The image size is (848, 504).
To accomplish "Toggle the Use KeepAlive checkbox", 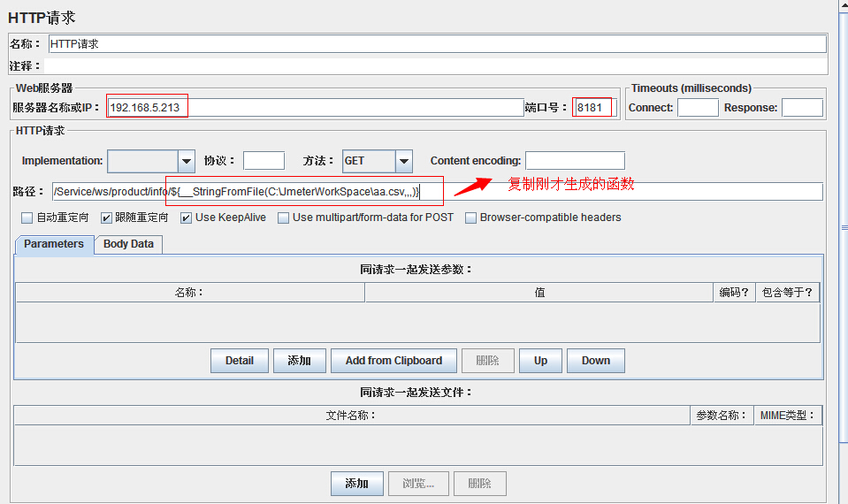I will click(x=186, y=218).
